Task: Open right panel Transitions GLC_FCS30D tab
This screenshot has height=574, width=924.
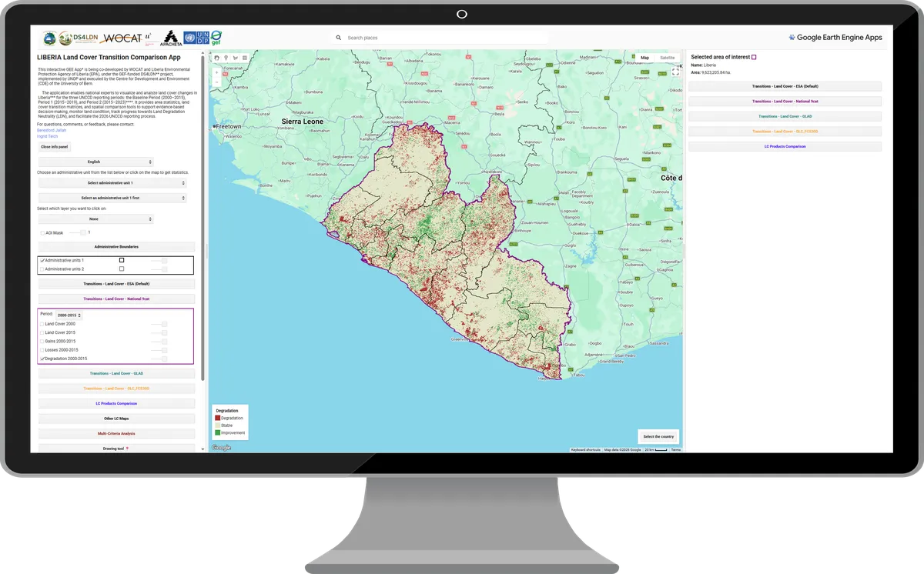Action: (x=785, y=132)
